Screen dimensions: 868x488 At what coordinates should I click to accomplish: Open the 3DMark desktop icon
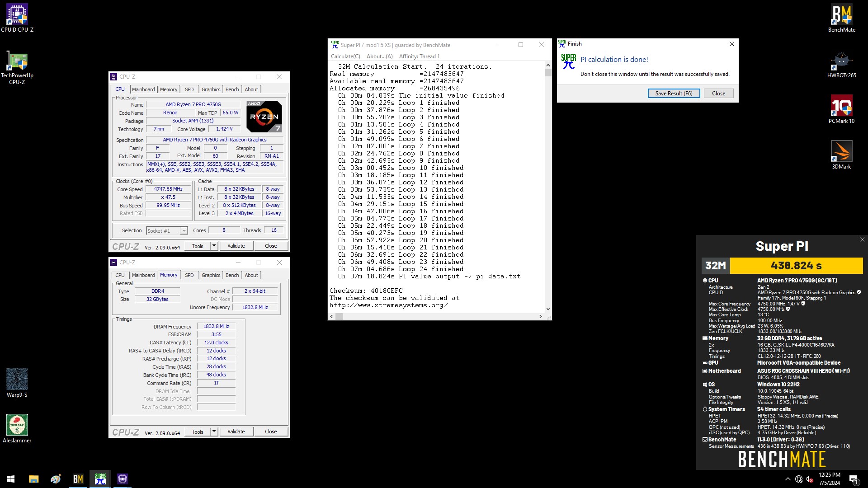coord(841,155)
